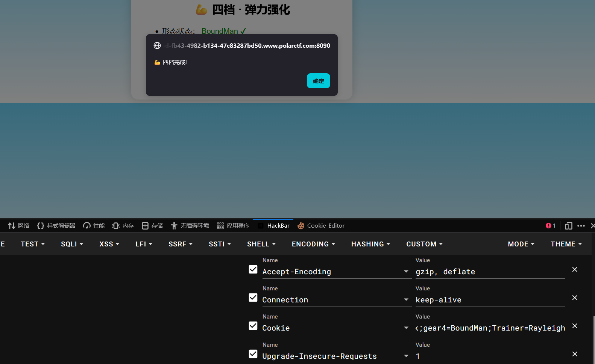
Task: Open the ENCODING dropdown menu
Action: (x=313, y=244)
